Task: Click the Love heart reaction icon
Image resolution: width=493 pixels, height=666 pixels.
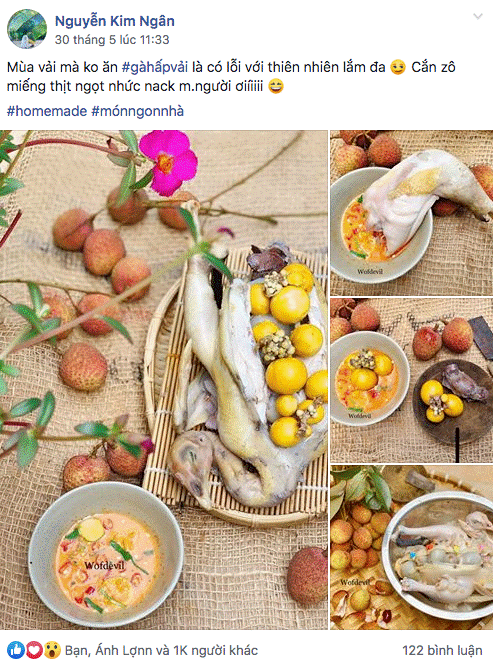Action: [x=34, y=650]
